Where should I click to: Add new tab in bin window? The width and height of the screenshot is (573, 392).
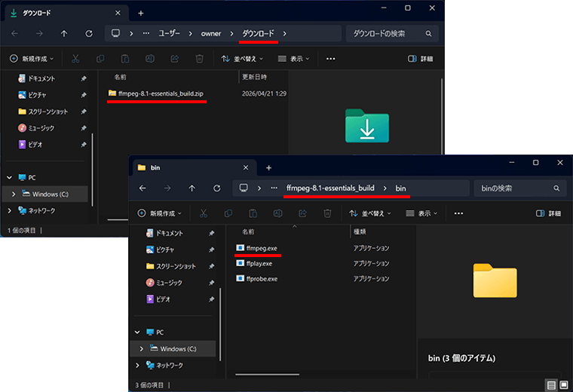(268, 167)
